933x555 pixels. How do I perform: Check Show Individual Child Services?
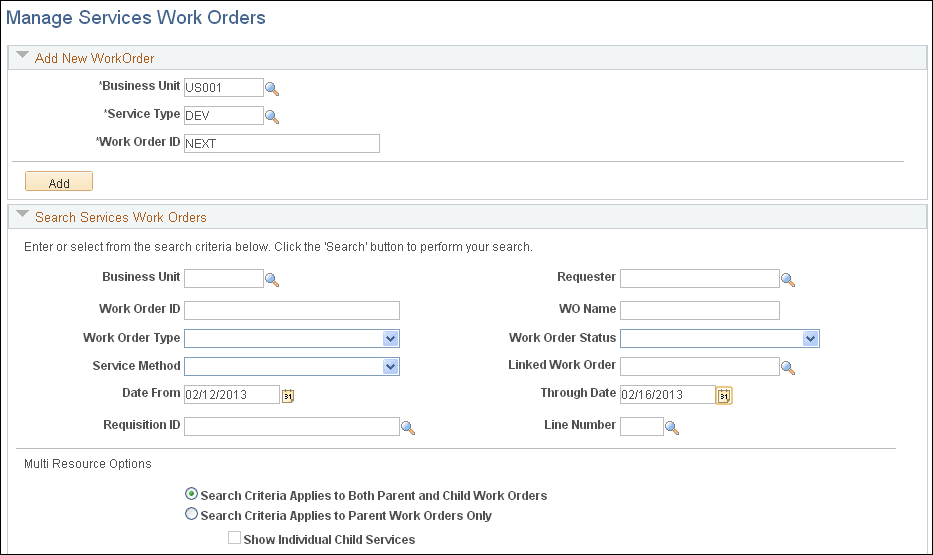pos(234,538)
